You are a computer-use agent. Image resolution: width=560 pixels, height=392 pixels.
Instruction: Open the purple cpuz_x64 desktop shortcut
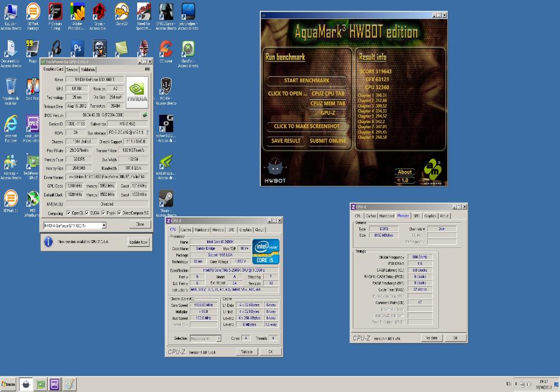32,129
